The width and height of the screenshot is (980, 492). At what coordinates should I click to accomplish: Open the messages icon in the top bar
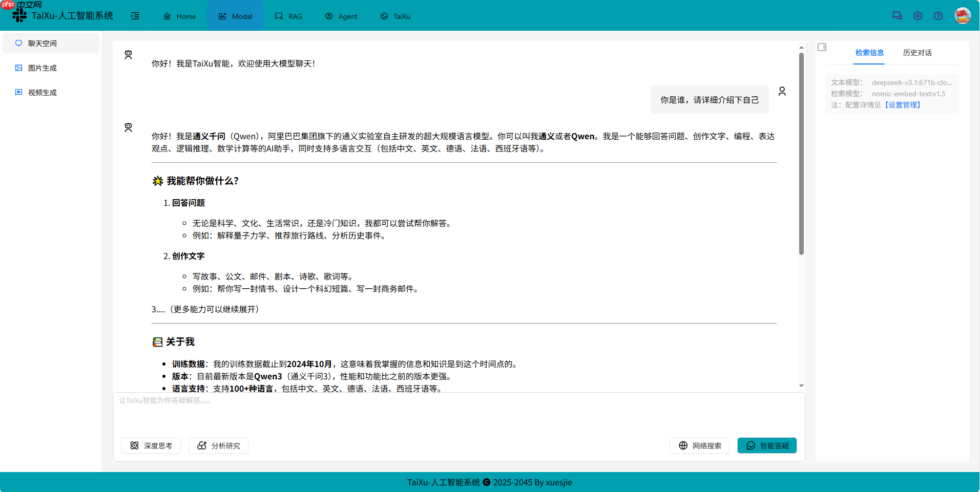tap(897, 15)
